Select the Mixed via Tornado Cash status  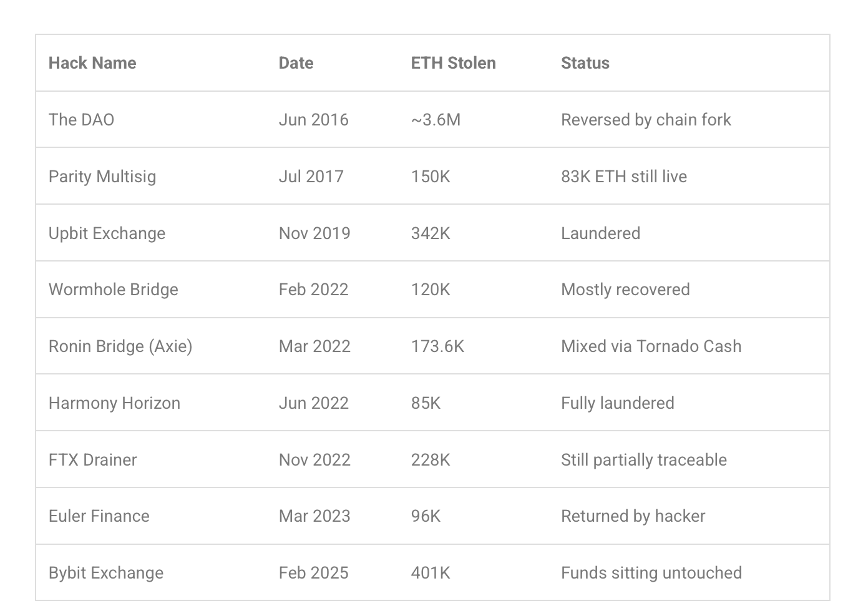click(x=651, y=346)
